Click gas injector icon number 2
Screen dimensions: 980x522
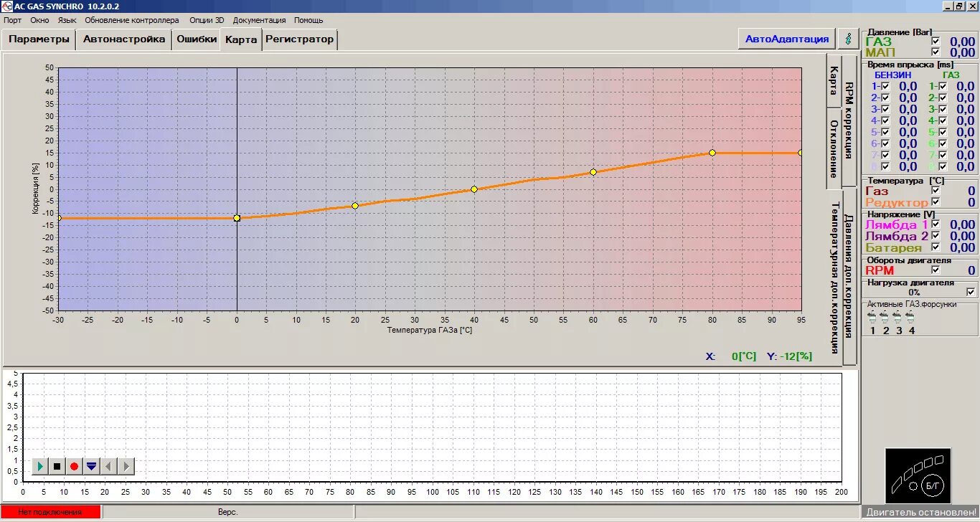[x=885, y=316]
